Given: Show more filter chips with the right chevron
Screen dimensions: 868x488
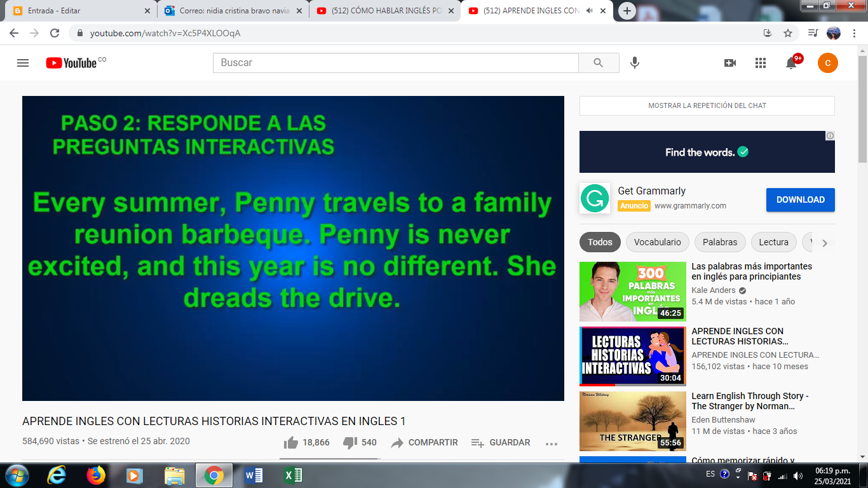Looking at the screenshot, I should pyautogui.click(x=825, y=243).
